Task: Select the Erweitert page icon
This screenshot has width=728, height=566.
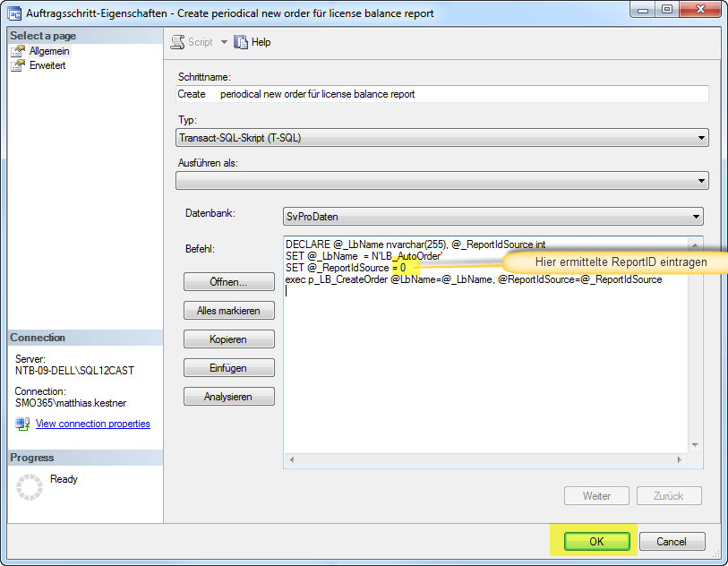Action: point(19,65)
